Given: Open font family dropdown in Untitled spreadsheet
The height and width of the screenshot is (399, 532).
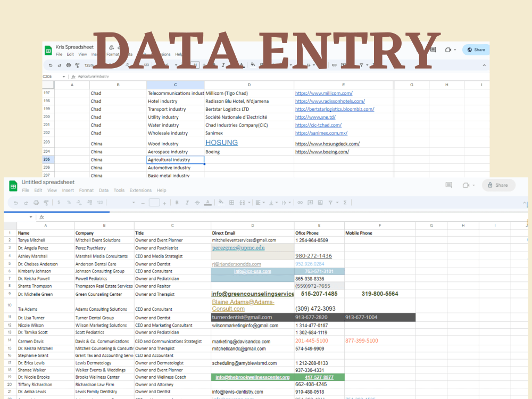Looking at the screenshot, I should (134, 203).
